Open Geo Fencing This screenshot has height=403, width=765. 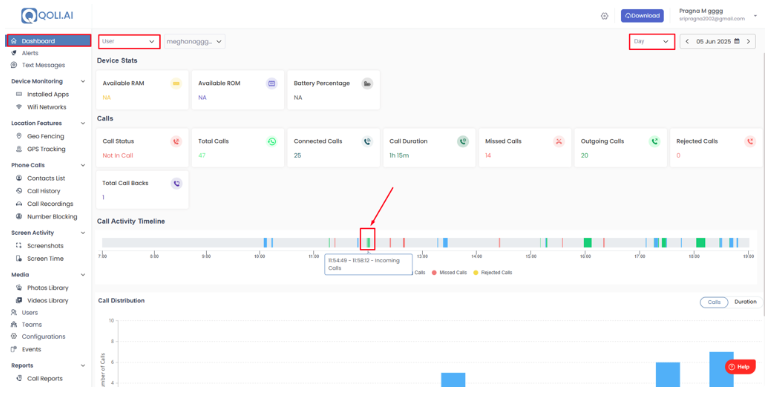pyautogui.click(x=45, y=136)
